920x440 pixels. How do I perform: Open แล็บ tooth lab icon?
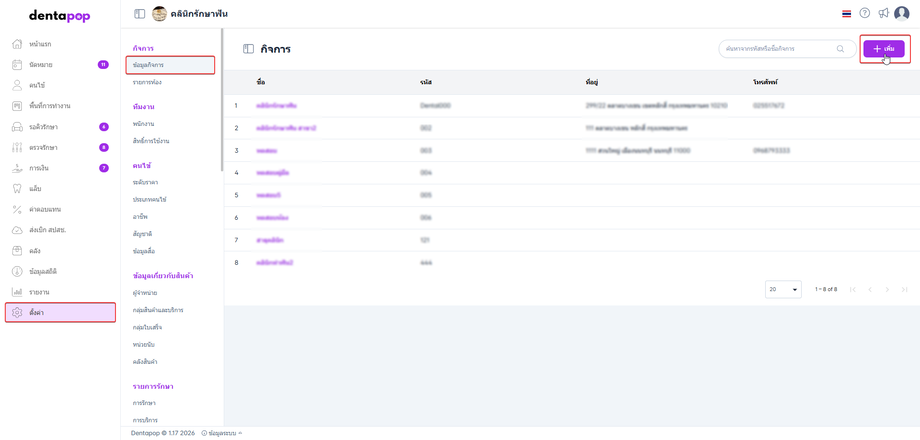pos(17,188)
